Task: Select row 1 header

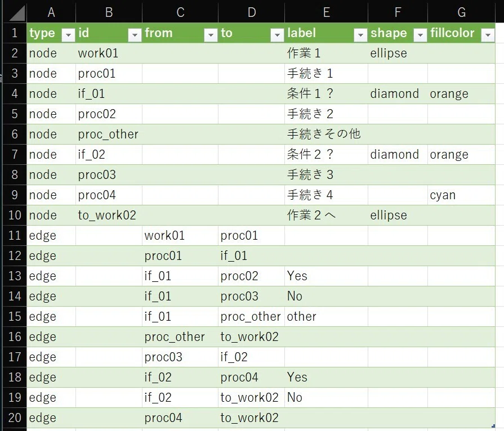Action: pyautogui.click(x=15, y=33)
